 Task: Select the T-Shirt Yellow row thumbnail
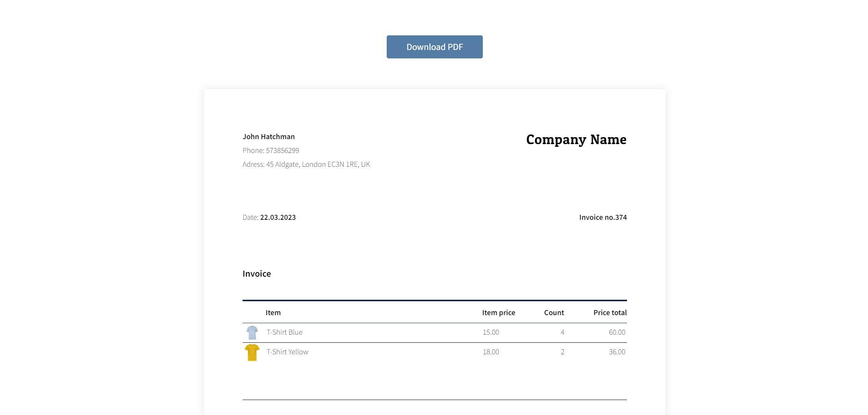click(x=252, y=352)
